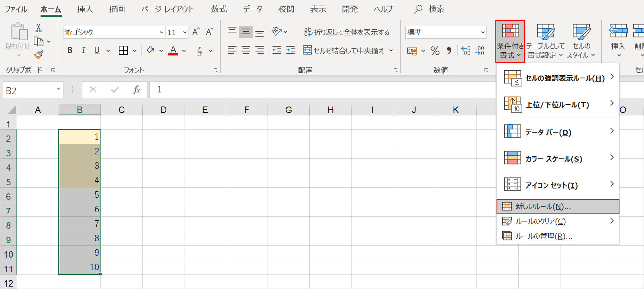The width and height of the screenshot is (644, 289).
Task: Increase font size with larger A icon
Action: 196,32
